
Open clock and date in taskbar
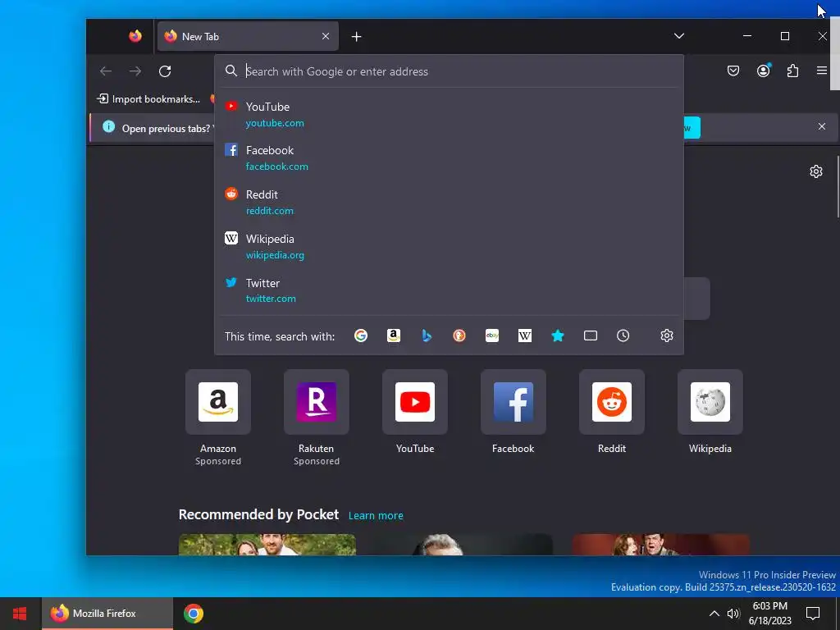coord(769,614)
